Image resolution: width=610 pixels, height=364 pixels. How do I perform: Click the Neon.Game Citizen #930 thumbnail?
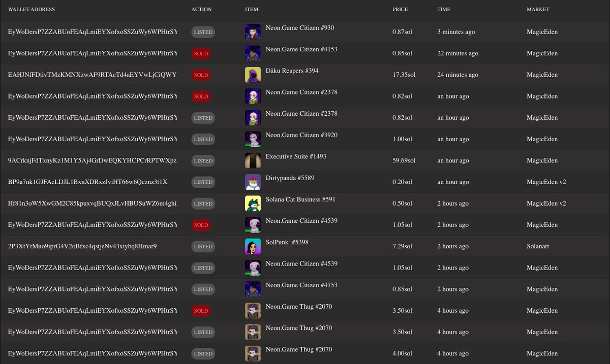point(253,32)
